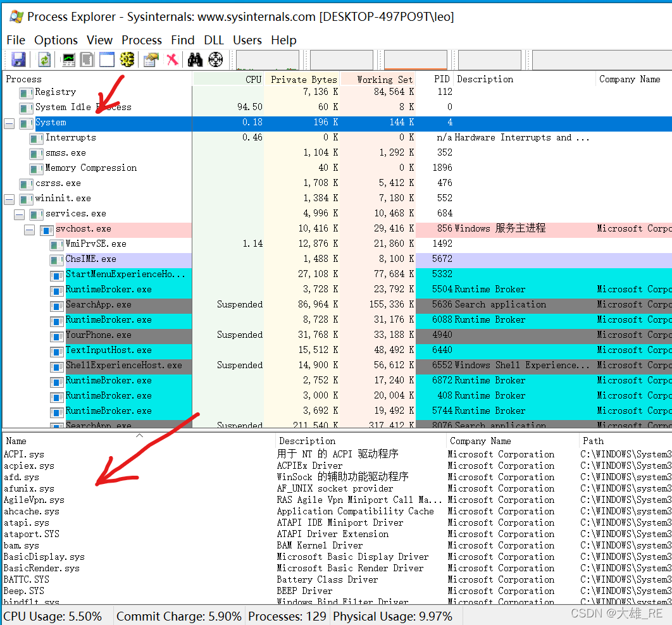
Task: Toggle the lower pane window icon
Action: [107, 59]
